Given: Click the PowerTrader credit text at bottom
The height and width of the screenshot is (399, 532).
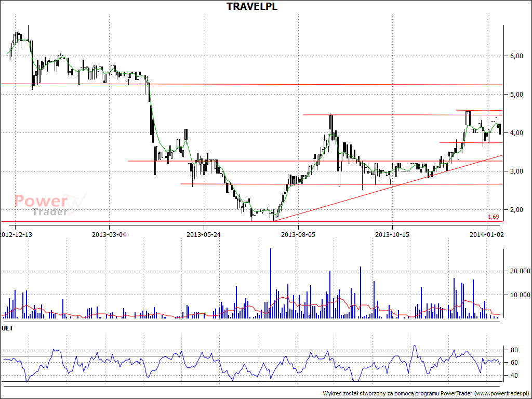Looking at the screenshot, I should click(426, 394).
